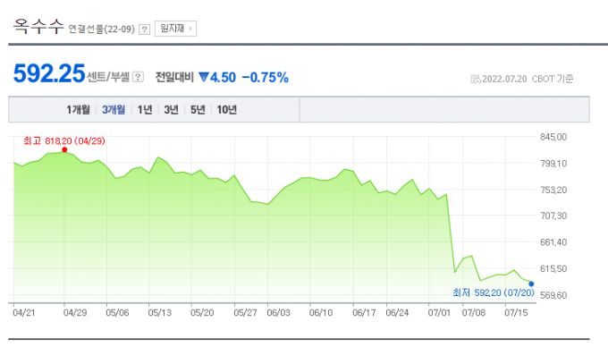Viewport: 608px width, 364px height.
Task: Click the 최저 592.20 (07/20) label
Action: click(x=494, y=292)
